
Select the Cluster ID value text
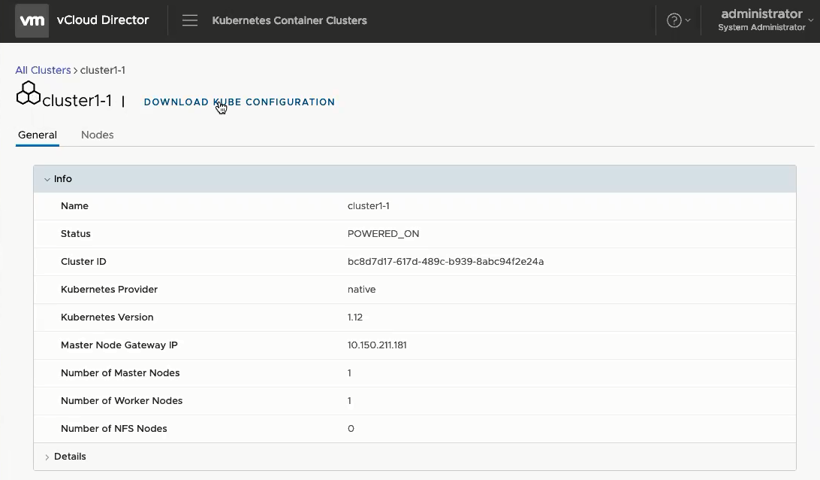click(x=445, y=262)
